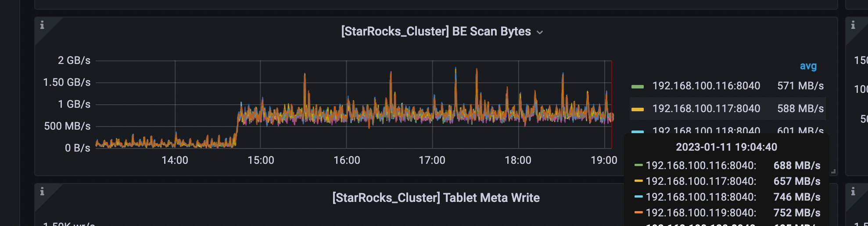Click the resize handle of BE Scan Bytes panel
Screen dimensions: 868x226
tap(833, 171)
